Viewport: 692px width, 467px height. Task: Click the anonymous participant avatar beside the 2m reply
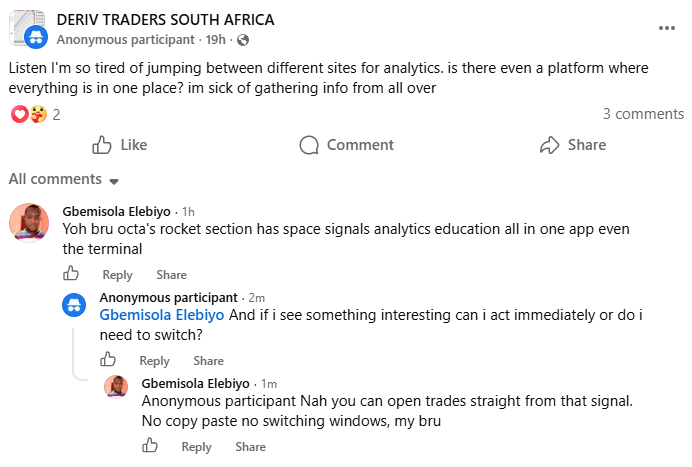[74, 305]
